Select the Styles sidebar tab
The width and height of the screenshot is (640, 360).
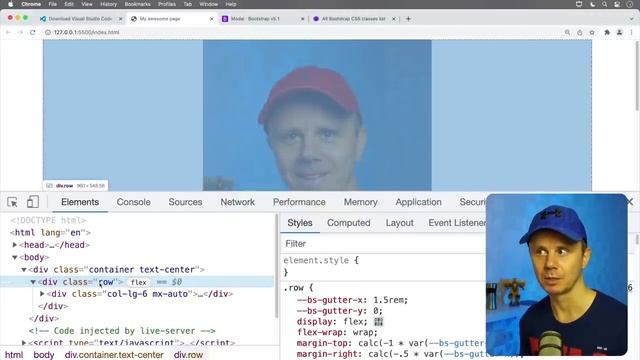pos(300,223)
